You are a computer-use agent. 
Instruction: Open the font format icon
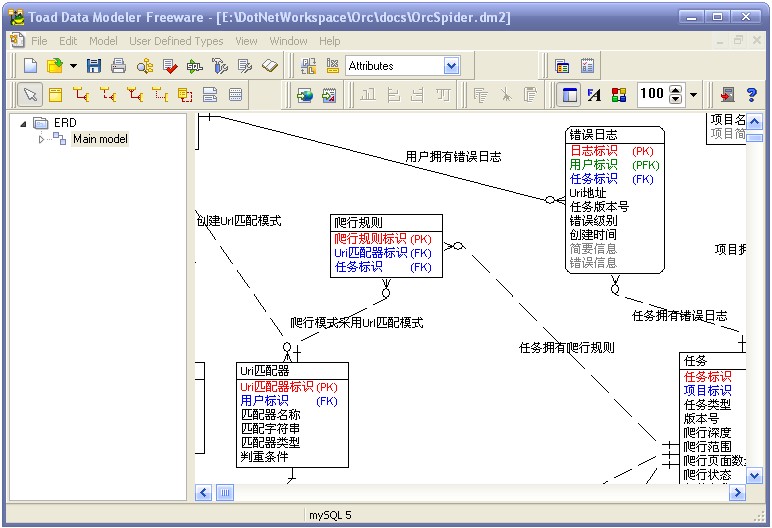coord(594,94)
